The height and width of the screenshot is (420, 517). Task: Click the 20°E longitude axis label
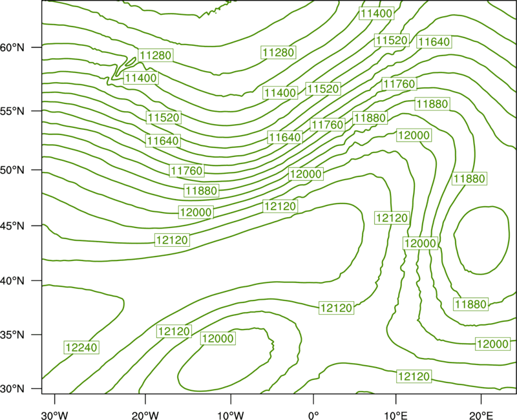pyautogui.click(x=481, y=415)
